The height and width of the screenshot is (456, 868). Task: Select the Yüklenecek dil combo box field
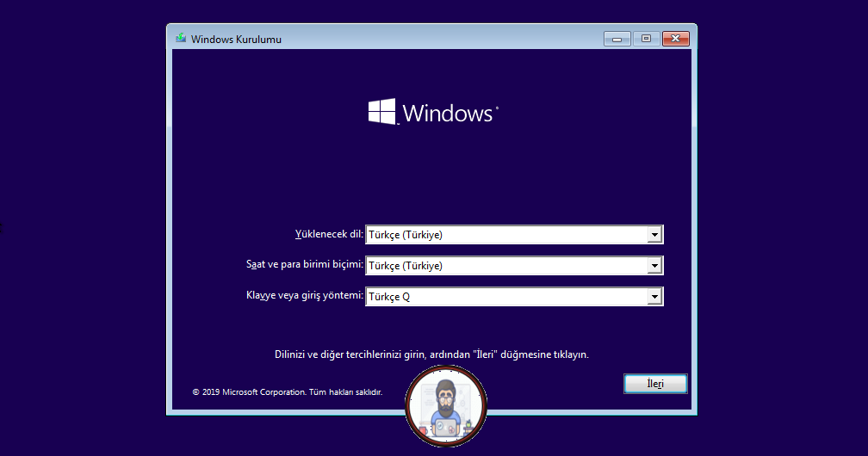tap(514, 235)
